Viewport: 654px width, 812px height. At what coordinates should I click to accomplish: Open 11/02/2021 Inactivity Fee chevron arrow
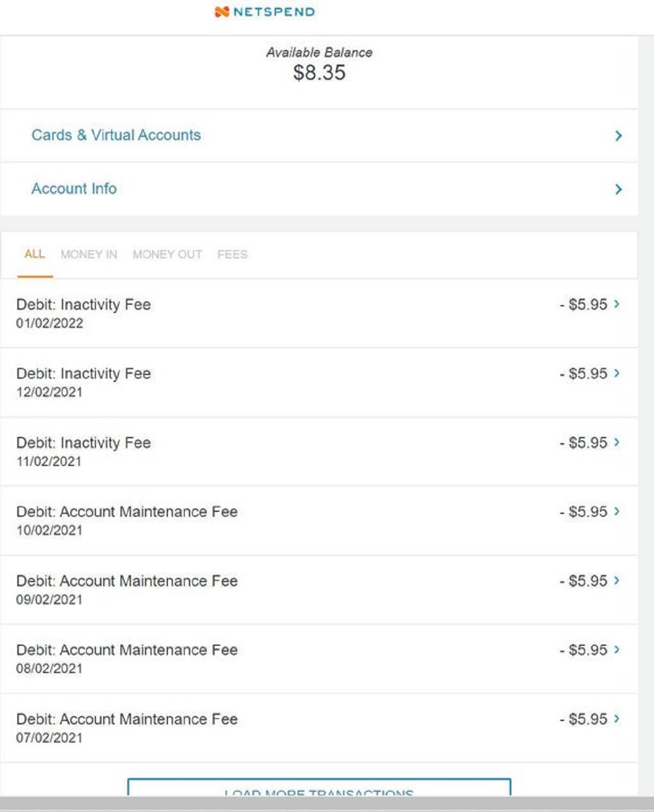(617, 443)
